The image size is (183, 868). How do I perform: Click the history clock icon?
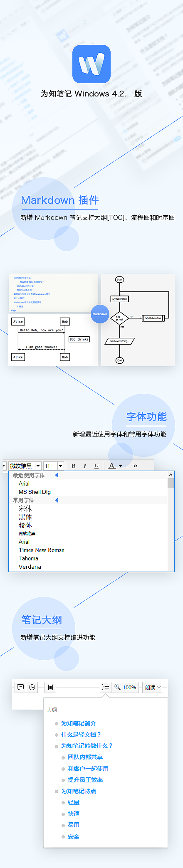pos(32,687)
